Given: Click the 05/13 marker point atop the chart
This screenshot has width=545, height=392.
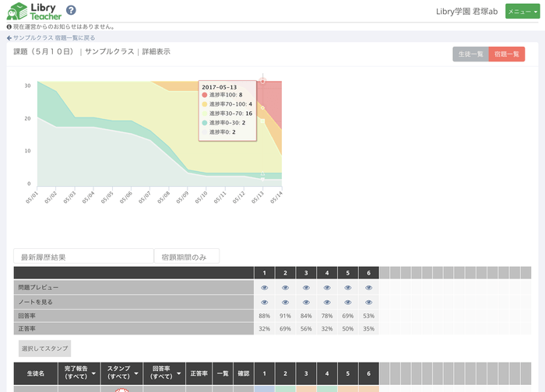Looking at the screenshot, I should pyautogui.click(x=262, y=80).
